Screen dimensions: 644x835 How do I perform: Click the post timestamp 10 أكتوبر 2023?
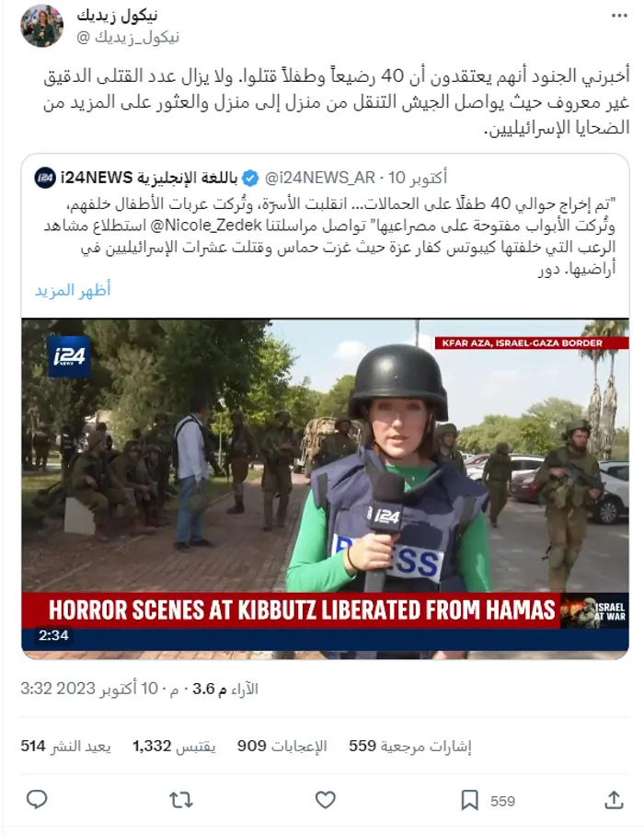(99, 689)
